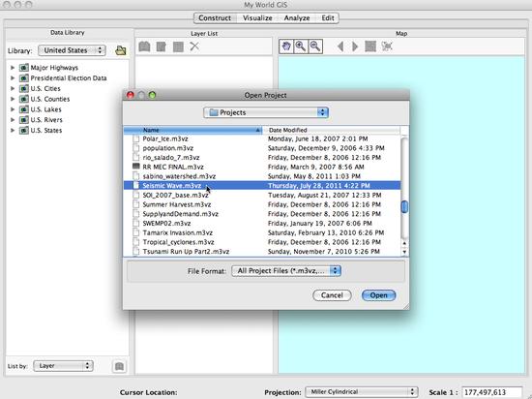Click the previous extent left arrow
Viewport: 532px width, 399px height.
tap(340, 46)
